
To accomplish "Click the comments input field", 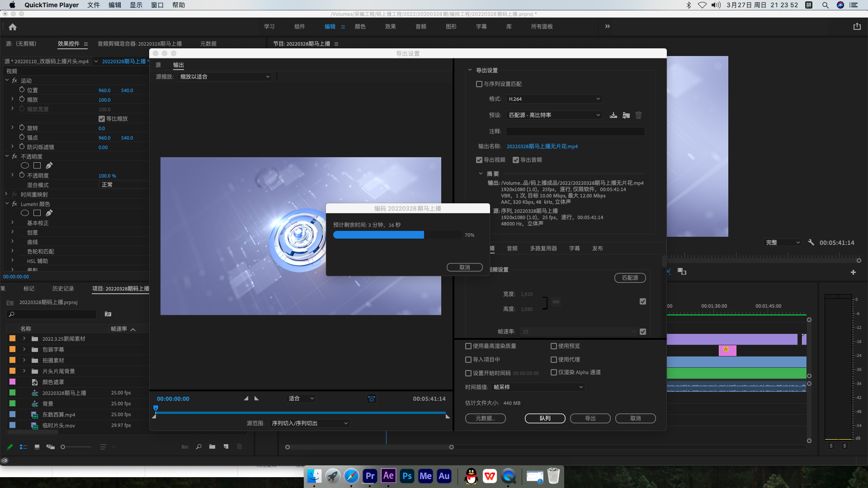I will point(575,131).
